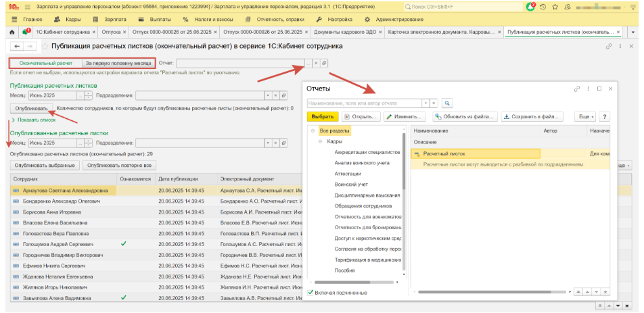The width and height of the screenshot is (644, 313).
Task: Click the help question mark button in Отчеты
Action: (604, 116)
